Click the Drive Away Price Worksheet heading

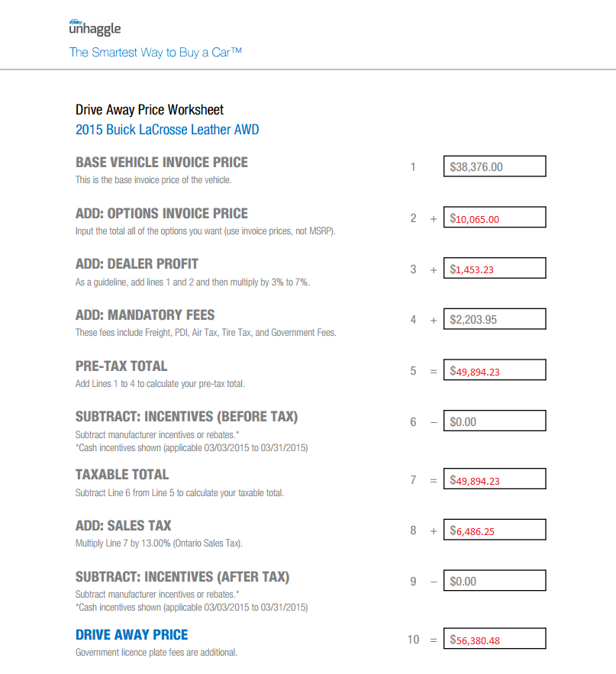(150, 110)
